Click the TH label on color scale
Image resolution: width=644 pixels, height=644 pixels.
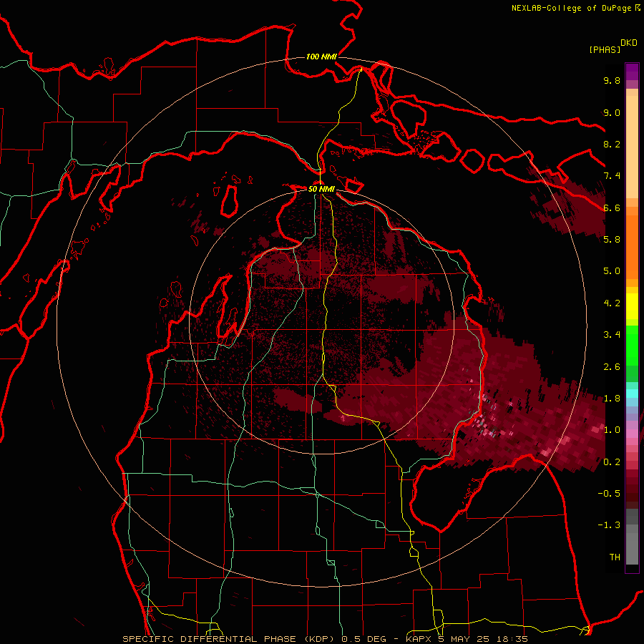click(615, 557)
